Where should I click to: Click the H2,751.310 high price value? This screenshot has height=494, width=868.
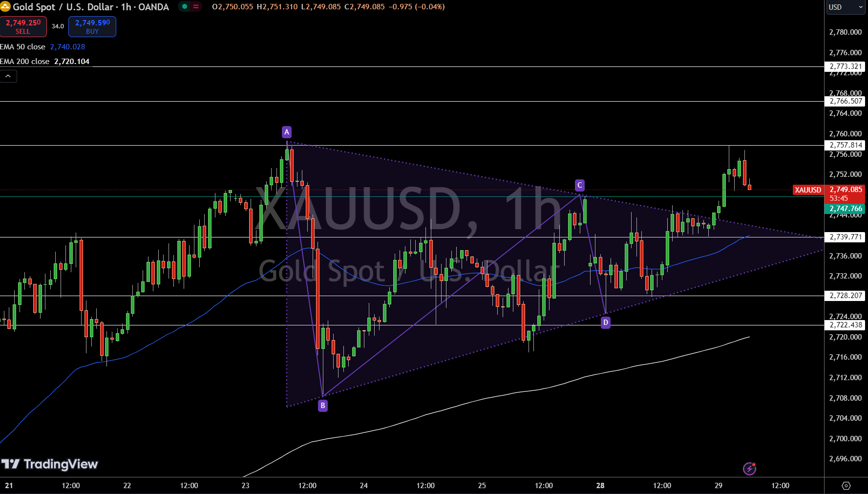(277, 7)
